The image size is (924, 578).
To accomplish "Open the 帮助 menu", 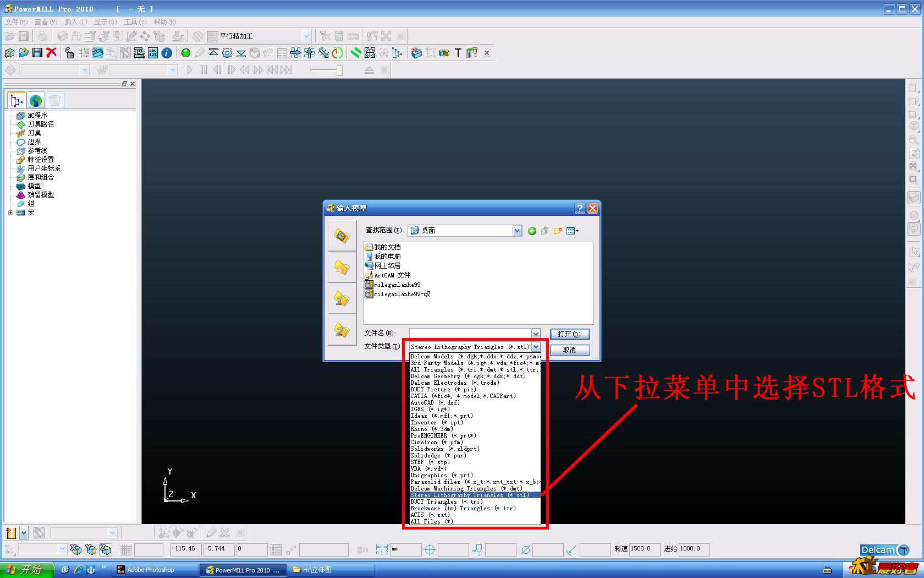I will point(164,22).
